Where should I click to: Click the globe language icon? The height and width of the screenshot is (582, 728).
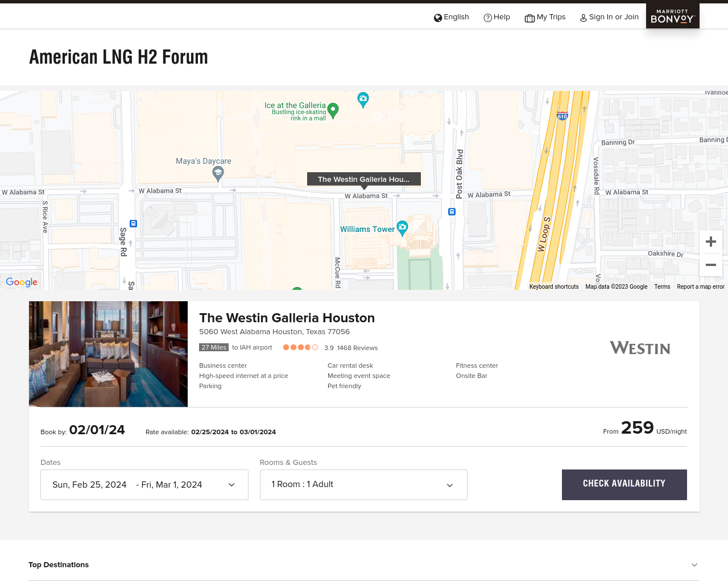(x=438, y=18)
